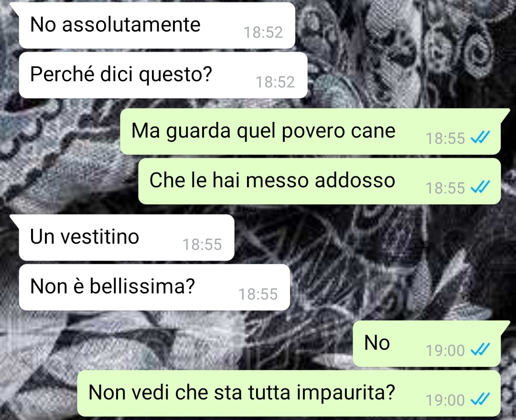Tap the 18:55 time on "Ma guarda quel povero cane"
This screenshot has height=420, width=516.
point(445,138)
